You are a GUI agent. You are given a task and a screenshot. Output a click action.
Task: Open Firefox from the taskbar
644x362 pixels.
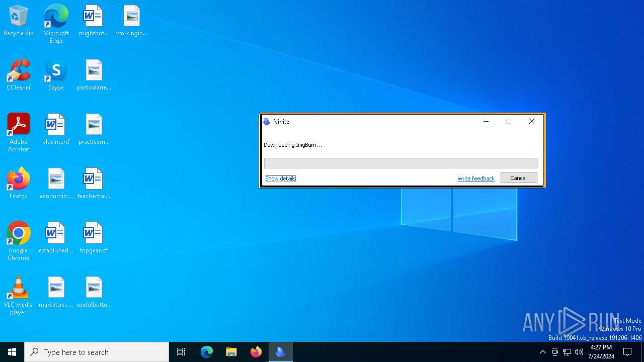coord(256,352)
